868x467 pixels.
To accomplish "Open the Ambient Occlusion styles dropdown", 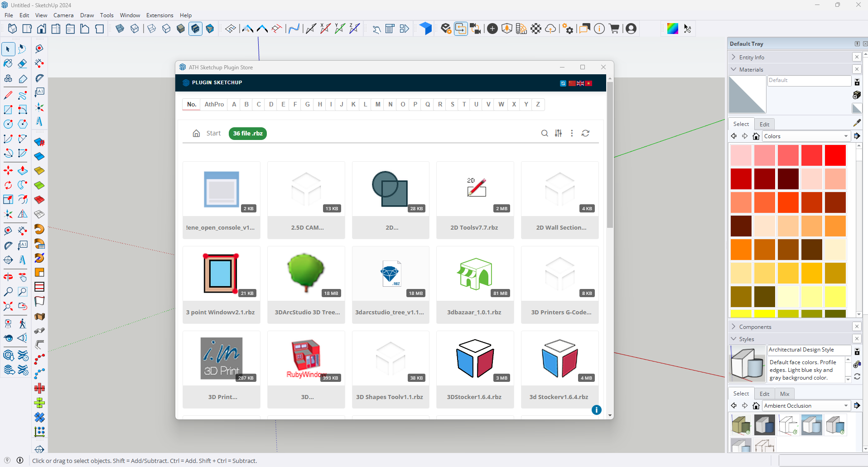I will [x=845, y=406].
